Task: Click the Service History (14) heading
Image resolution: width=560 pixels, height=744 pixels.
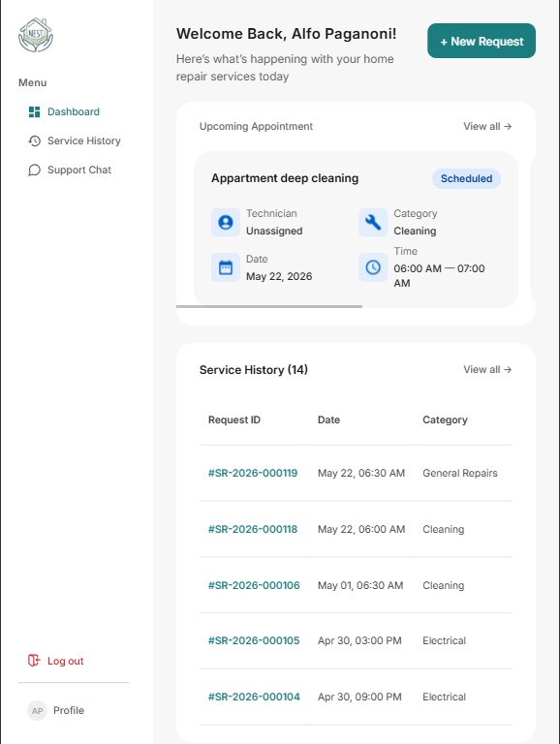Action: pos(254,370)
